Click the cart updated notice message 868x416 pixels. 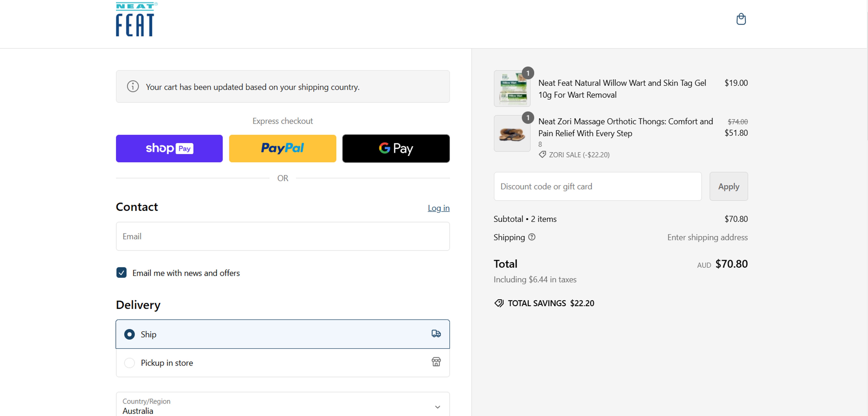point(252,87)
